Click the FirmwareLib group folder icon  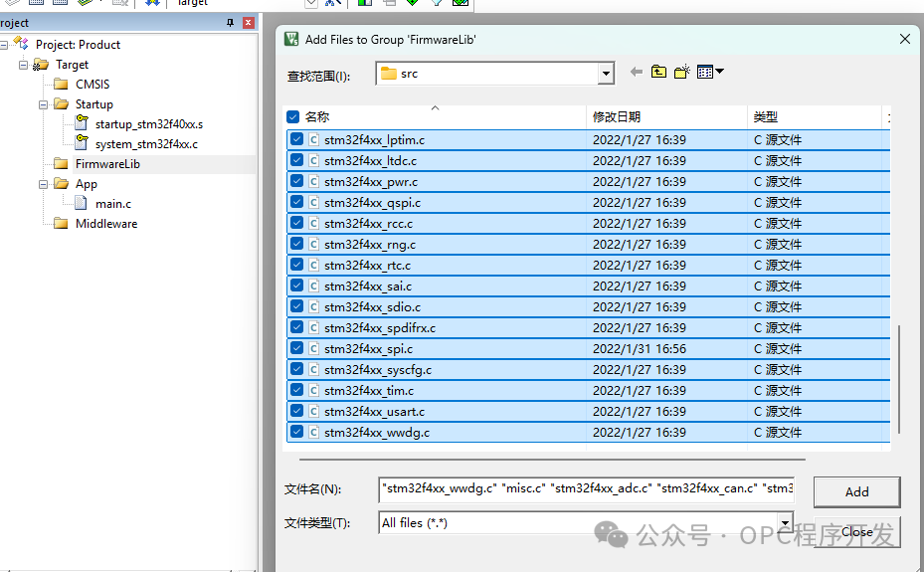click(61, 164)
